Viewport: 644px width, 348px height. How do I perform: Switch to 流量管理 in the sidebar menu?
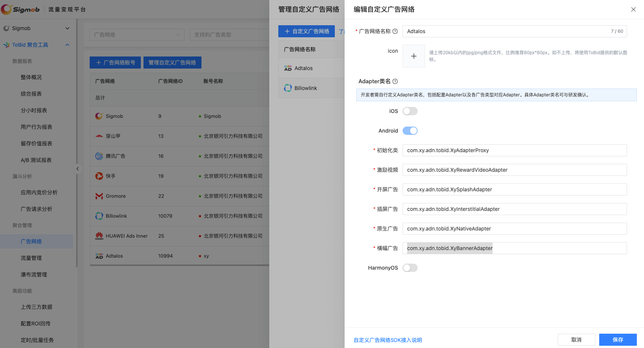coord(32,258)
